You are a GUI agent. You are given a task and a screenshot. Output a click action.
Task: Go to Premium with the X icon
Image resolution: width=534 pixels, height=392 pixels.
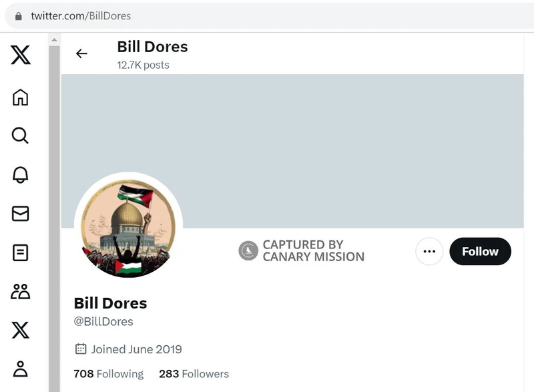20,331
